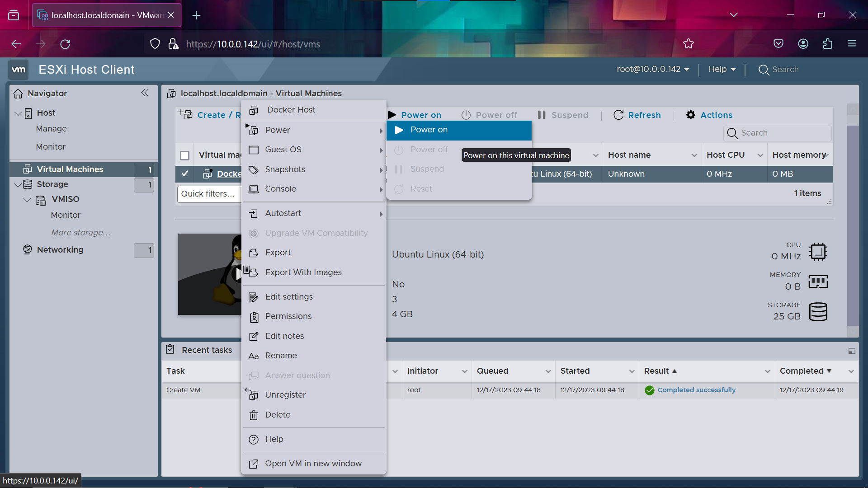The image size is (868, 488).
Task: Collapse the Storage tree node
Action: [x=18, y=184]
